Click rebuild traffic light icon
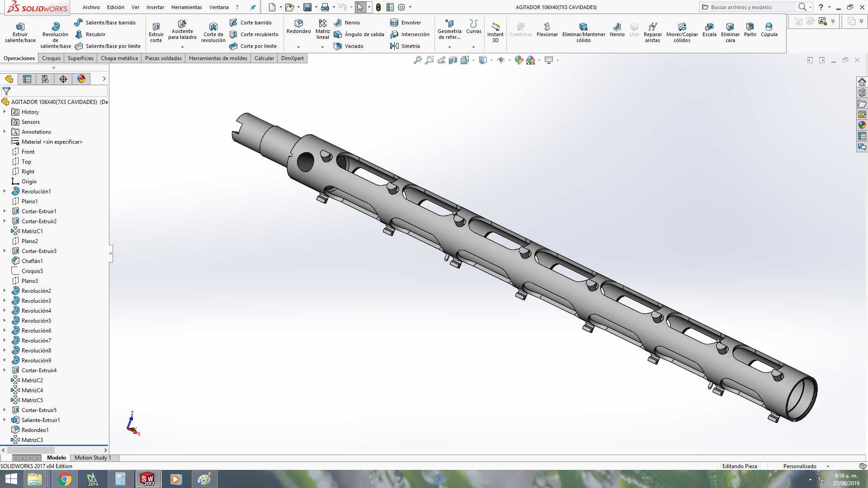 click(x=378, y=7)
